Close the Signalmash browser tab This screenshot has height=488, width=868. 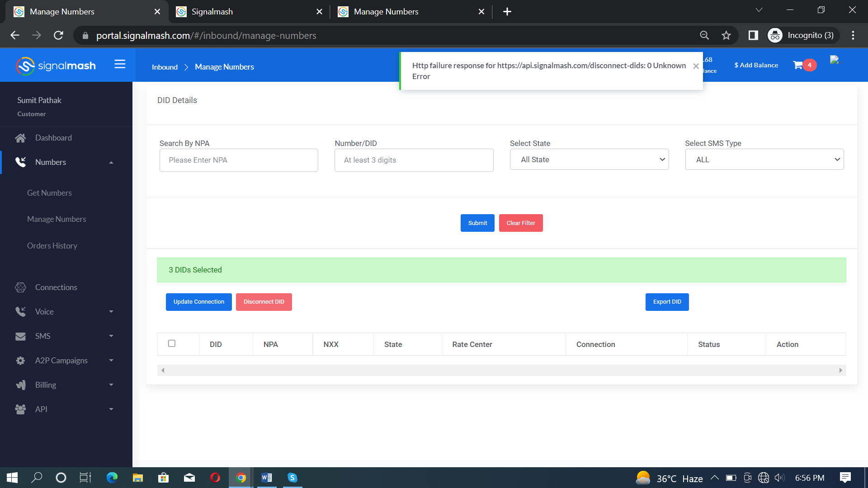319,12
